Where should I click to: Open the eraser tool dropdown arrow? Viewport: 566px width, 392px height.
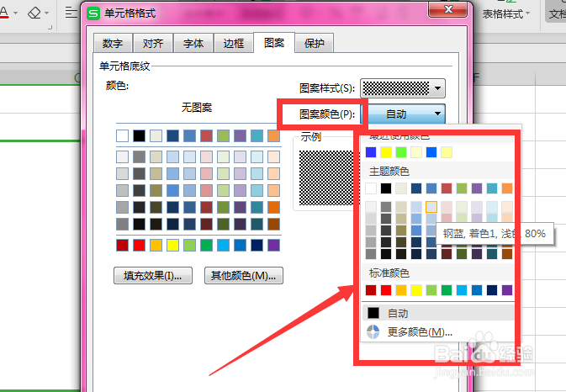[x=47, y=13]
